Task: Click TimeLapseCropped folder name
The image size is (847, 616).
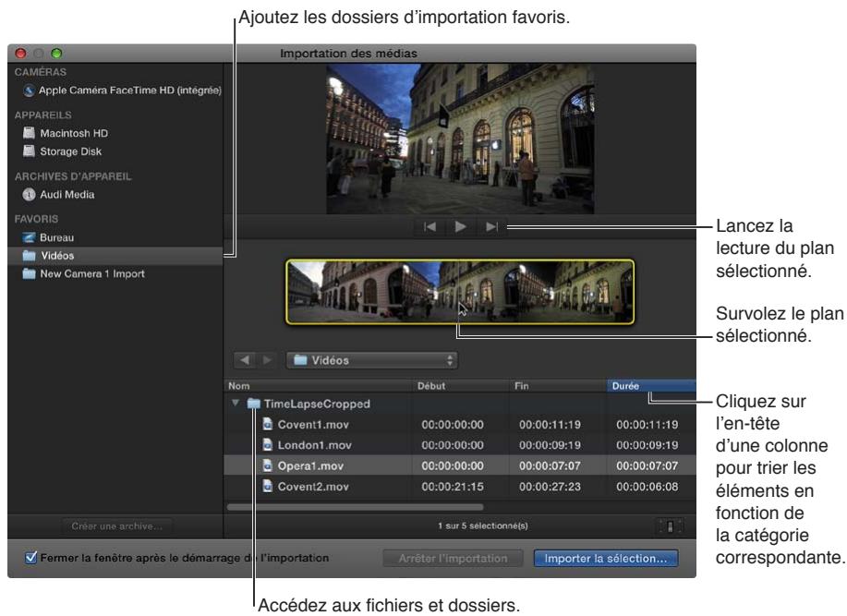Action: click(x=317, y=404)
